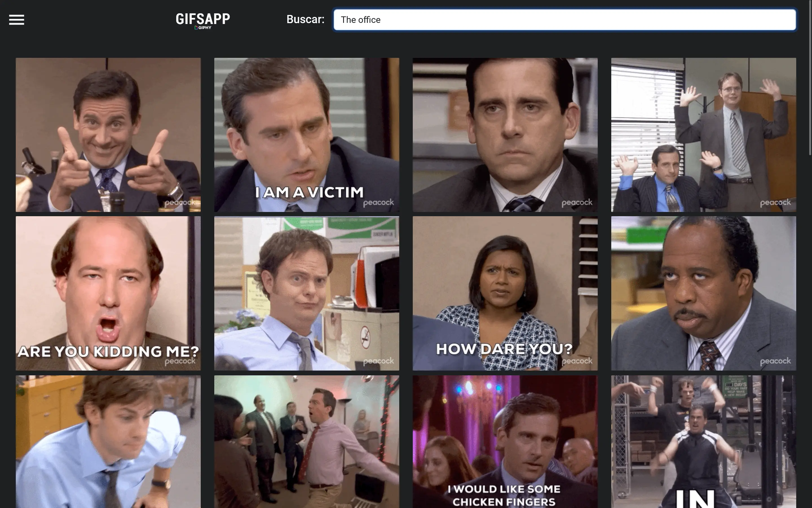Open the man leaning over desk GIF
Viewport: 812px width, 508px height.
(x=108, y=441)
